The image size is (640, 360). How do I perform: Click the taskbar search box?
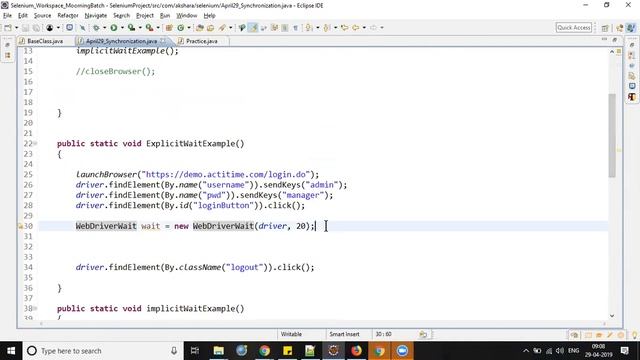pos(103,351)
